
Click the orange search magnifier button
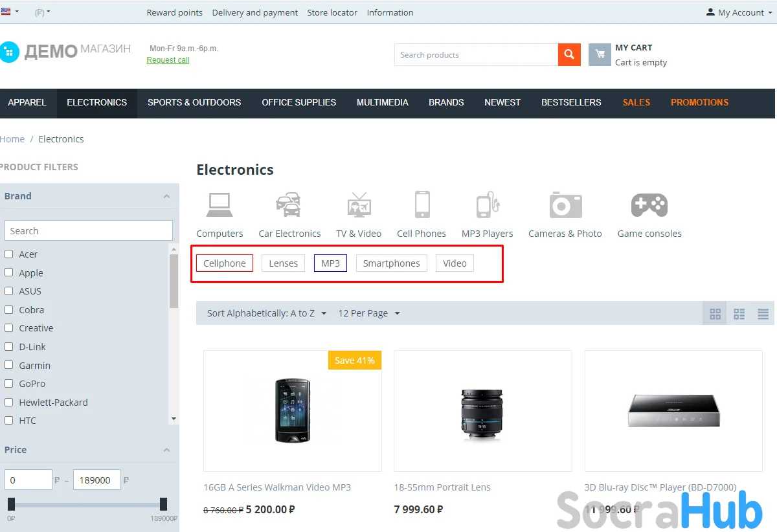(569, 55)
